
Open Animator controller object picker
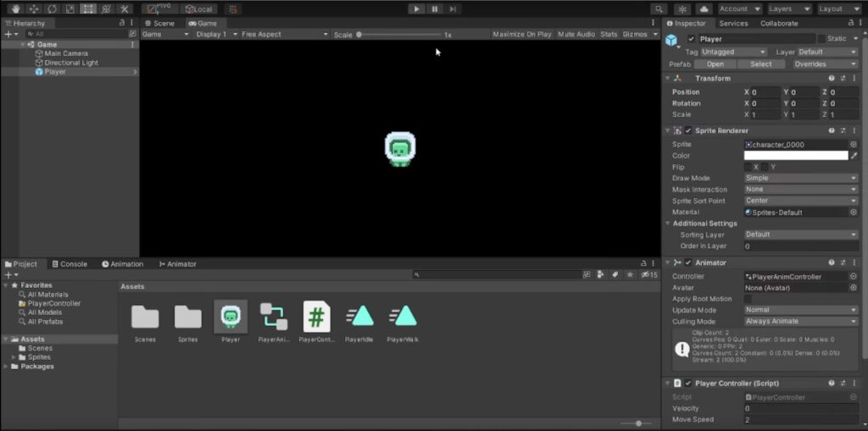(853, 277)
